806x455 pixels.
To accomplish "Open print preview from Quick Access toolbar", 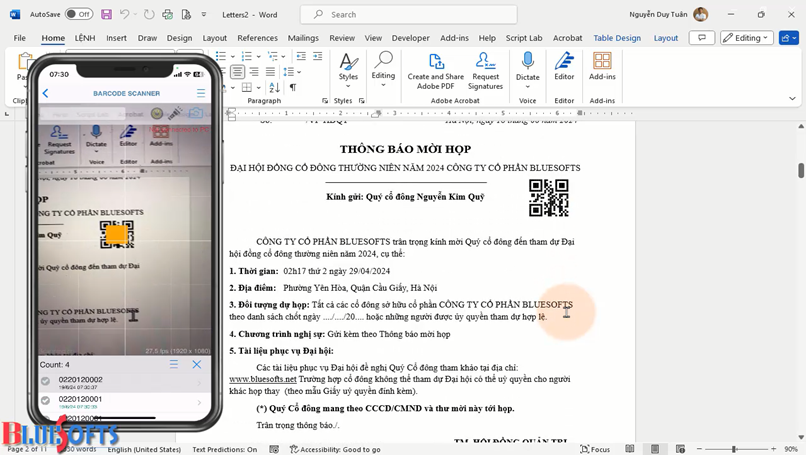I will [168, 14].
